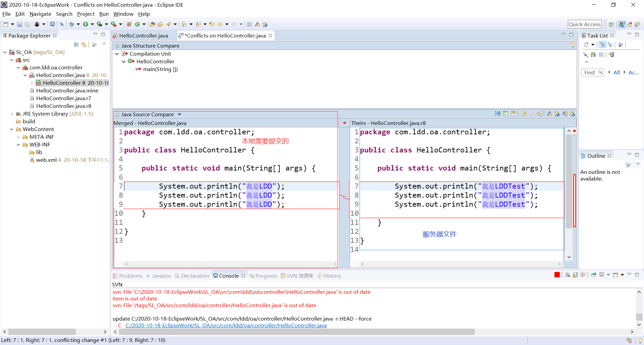Click the Debug launch toolbar icon
The height and width of the screenshot is (345, 644).
pyautogui.click(x=71, y=24)
